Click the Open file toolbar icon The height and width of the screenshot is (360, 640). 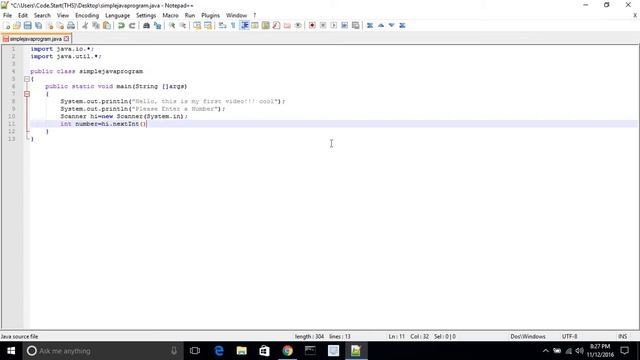click(17, 25)
